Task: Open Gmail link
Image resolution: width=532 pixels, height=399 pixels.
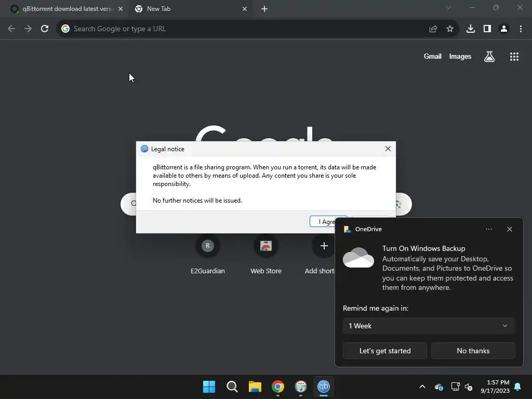Action: click(x=433, y=56)
